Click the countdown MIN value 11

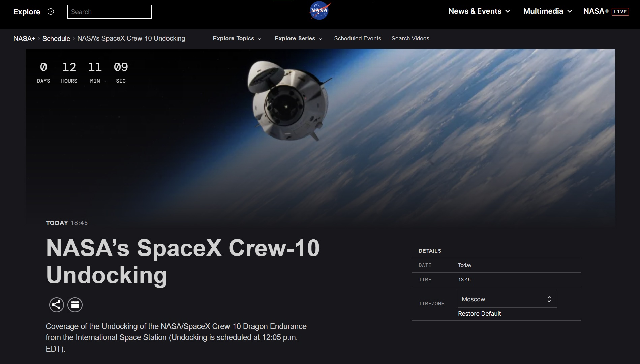(95, 67)
